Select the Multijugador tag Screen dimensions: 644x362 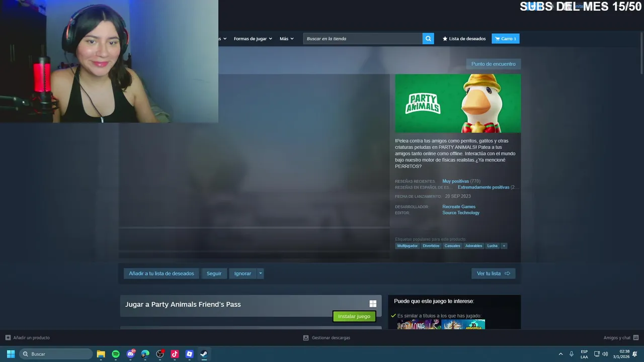(407, 246)
